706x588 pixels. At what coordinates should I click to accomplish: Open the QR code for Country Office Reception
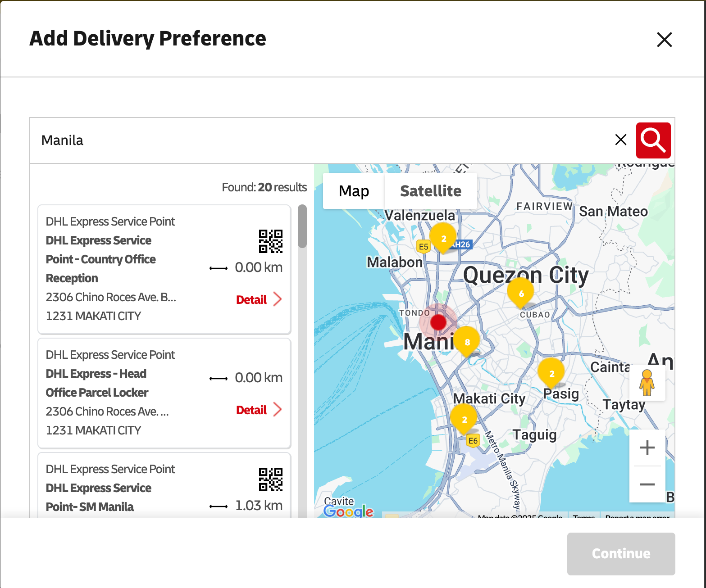[270, 241]
